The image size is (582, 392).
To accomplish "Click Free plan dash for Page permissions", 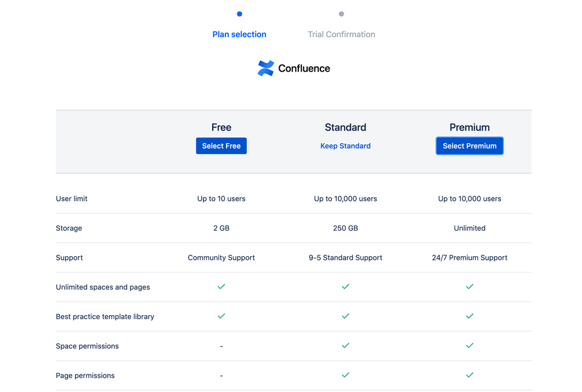I will [221, 376].
